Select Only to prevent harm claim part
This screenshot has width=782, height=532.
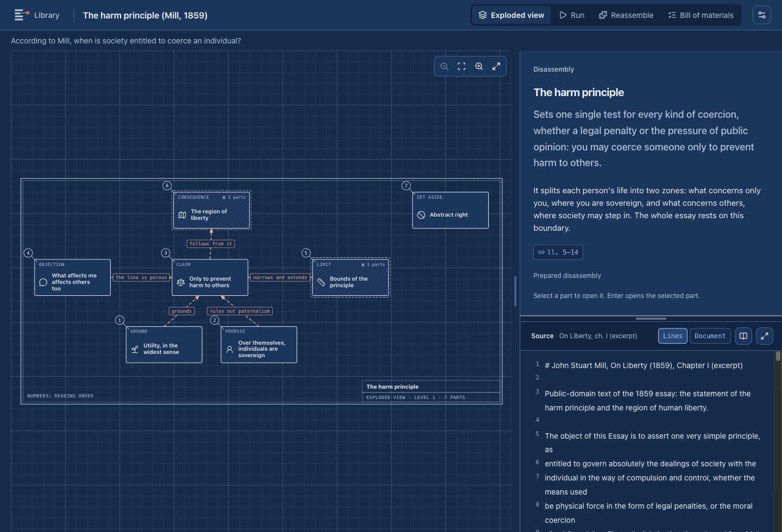[210, 277]
